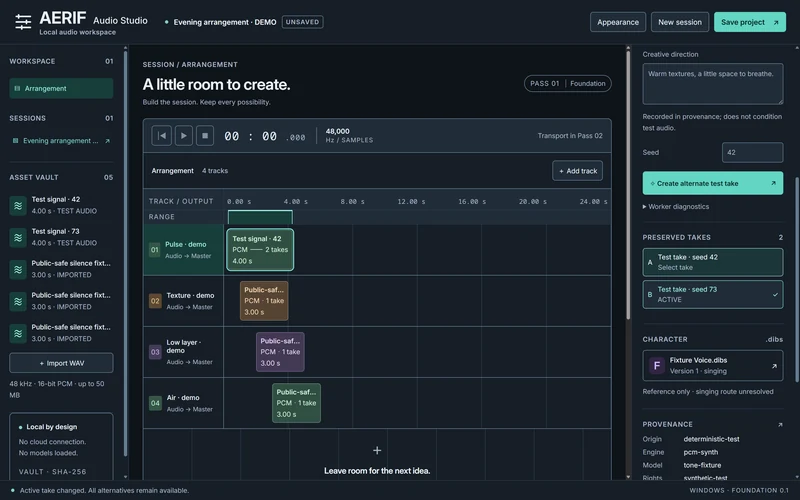
Task: Click 'Evening arrangement · DEMO' title text
Action: click(225, 22)
